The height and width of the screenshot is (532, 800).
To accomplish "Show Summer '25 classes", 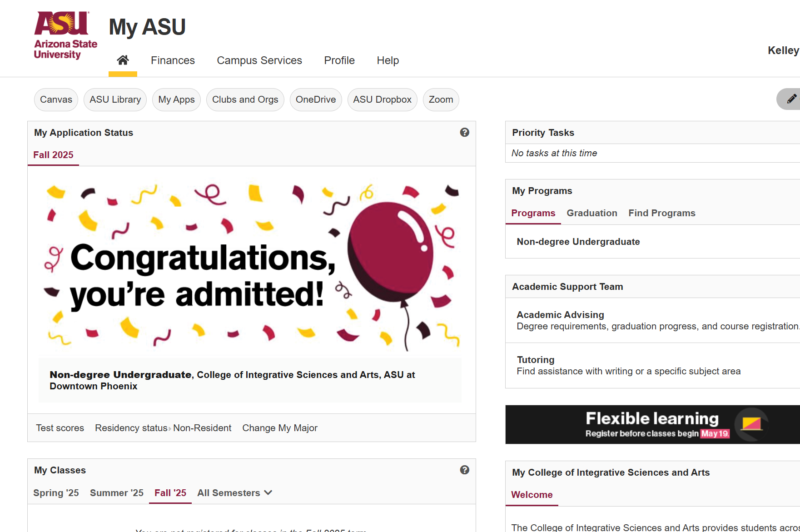I will [x=116, y=493].
